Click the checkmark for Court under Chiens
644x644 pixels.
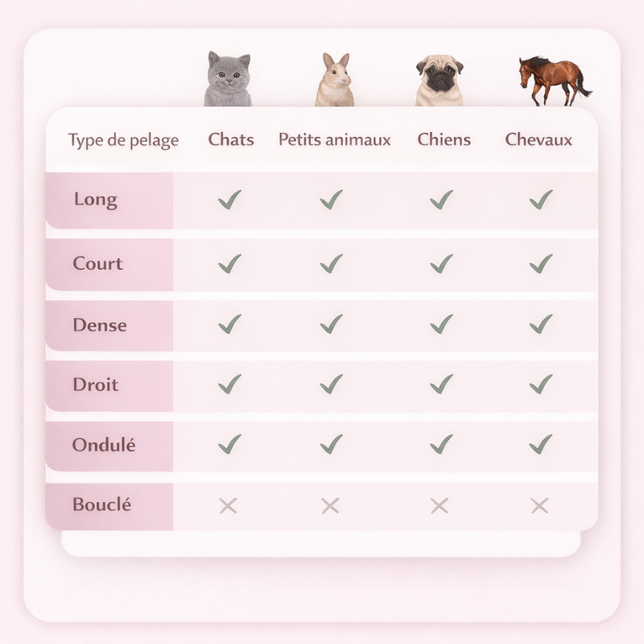[x=441, y=264]
